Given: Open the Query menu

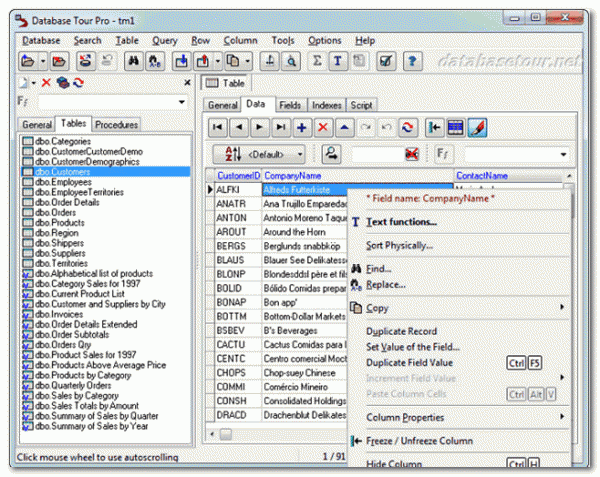Looking at the screenshot, I should coord(165,41).
